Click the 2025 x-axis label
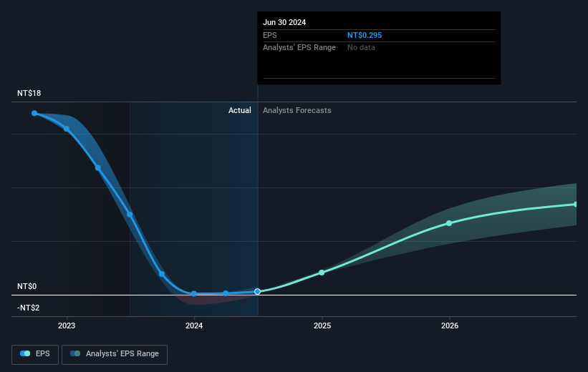This screenshot has width=588, height=372. click(x=322, y=325)
